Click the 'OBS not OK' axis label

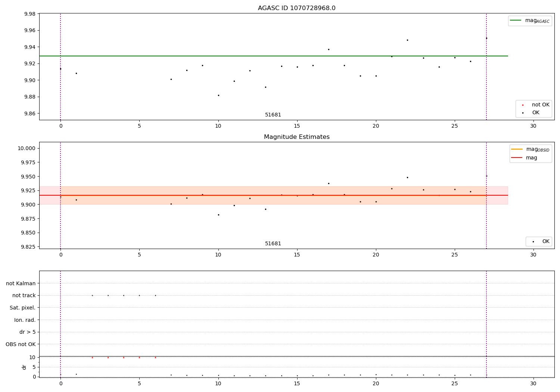coord(21,344)
